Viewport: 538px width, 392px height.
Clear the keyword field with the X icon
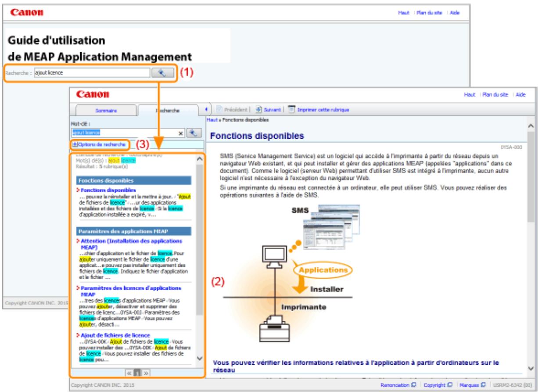point(181,132)
